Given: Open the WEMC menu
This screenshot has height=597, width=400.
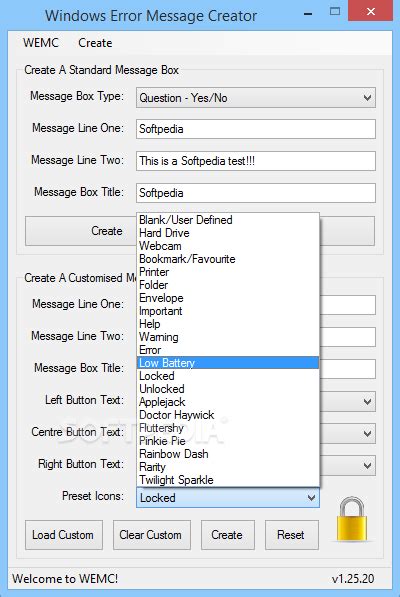Looking at the screenshot, I should [41, 43].
